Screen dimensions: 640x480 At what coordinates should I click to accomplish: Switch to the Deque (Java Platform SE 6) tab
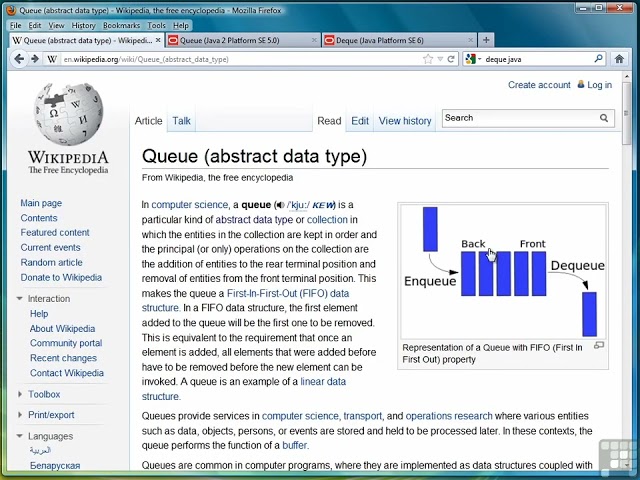pyautogui.click(x=399, y=40)
